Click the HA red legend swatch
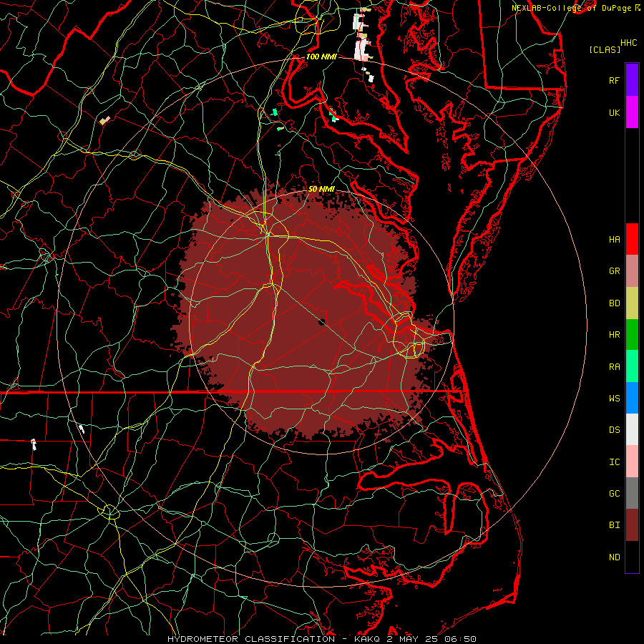This screenshot has height=644, width=644. (632, 239)
